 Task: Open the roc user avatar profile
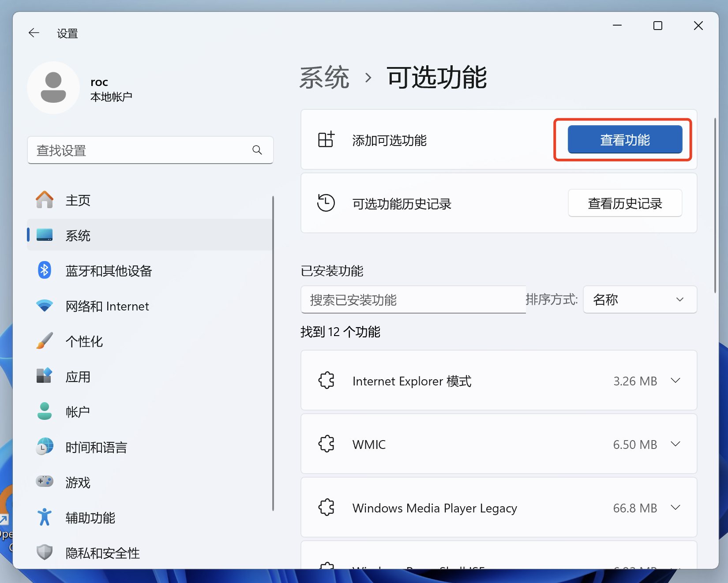tap(53, 88)
